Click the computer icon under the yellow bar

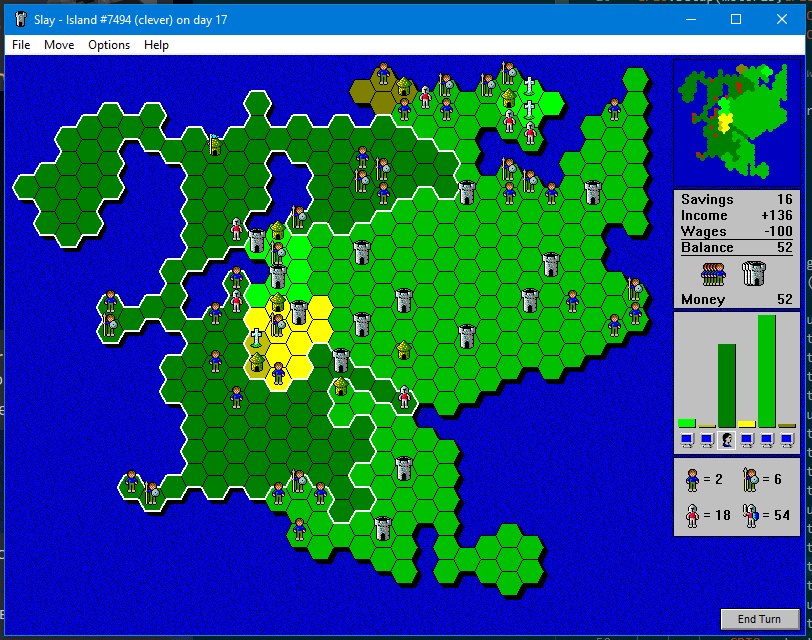pos(746,440)
